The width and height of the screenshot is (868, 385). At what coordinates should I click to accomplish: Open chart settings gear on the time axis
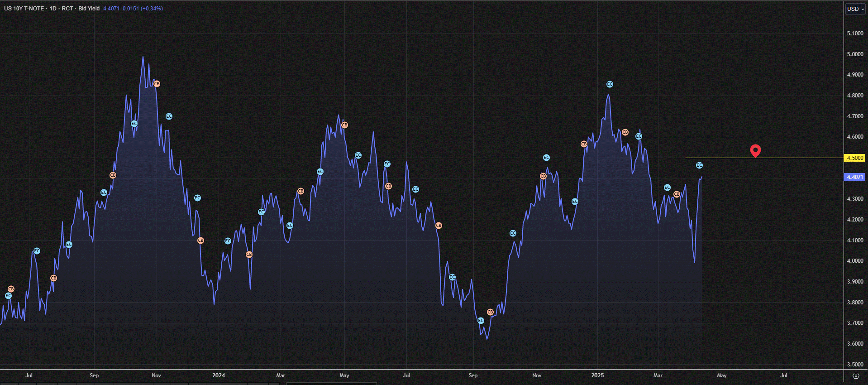(x=856, y=375)
